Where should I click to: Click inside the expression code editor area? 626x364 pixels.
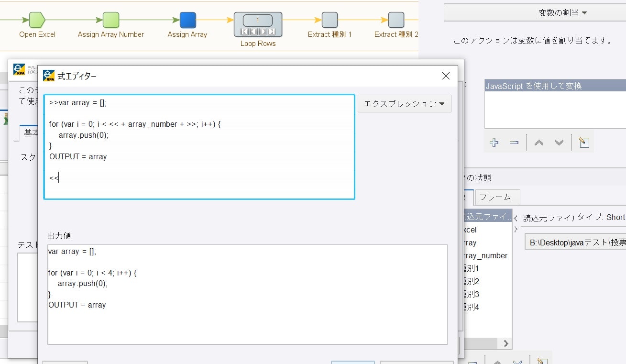[x=199, y=147]
